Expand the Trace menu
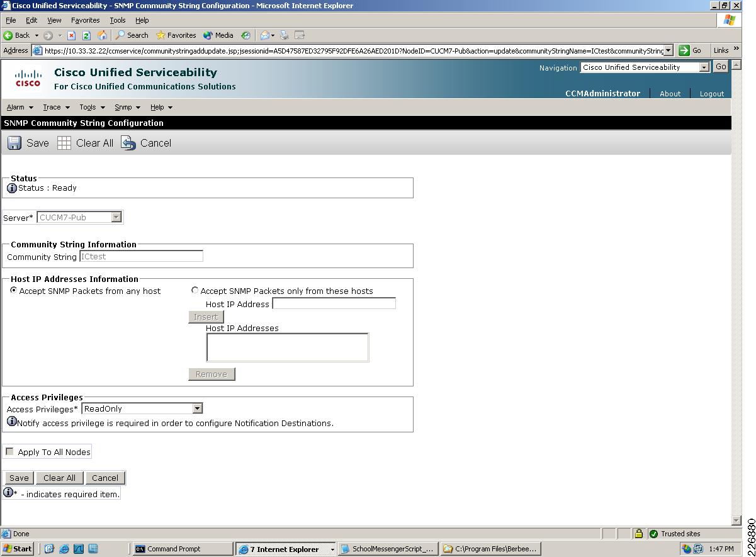The image size is (756, 557). [x=56, y=107]
